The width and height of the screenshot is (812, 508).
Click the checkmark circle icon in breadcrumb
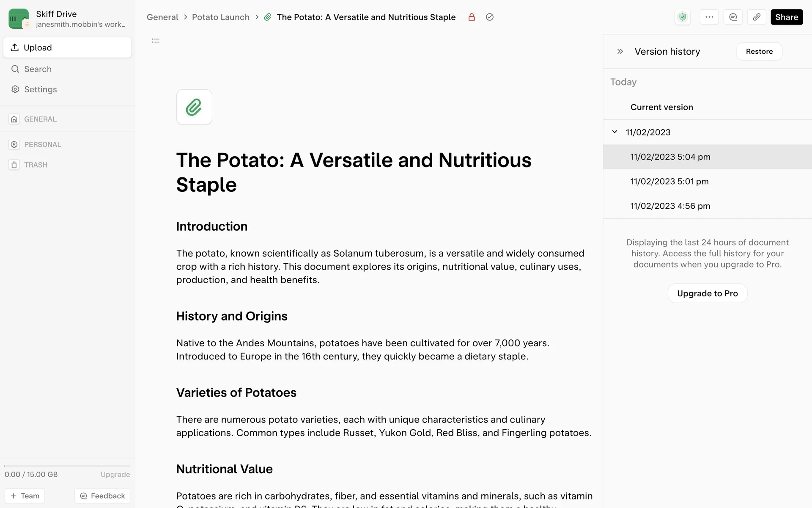pos(490,17)
